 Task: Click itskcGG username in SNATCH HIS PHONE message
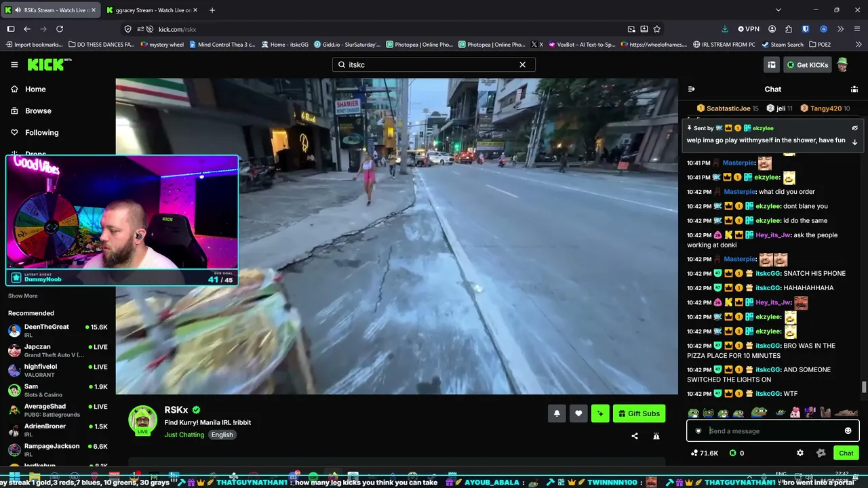click(x=768, y=274)
